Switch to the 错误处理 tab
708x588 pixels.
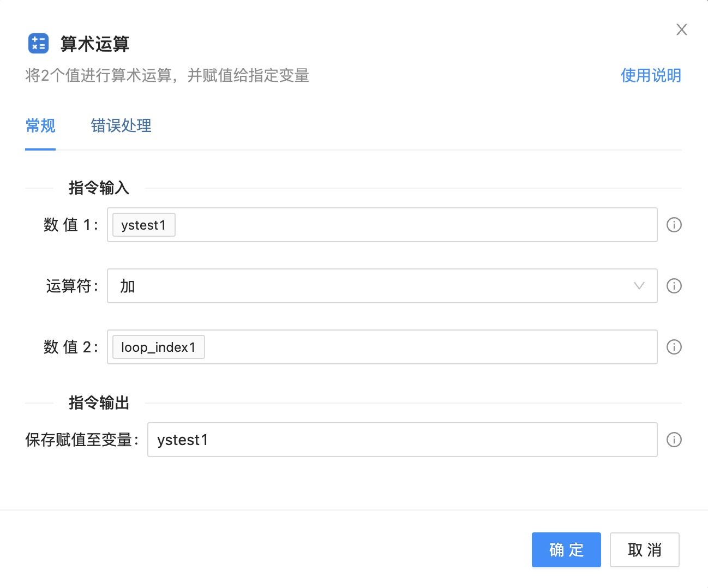click(x=121, y=126)
